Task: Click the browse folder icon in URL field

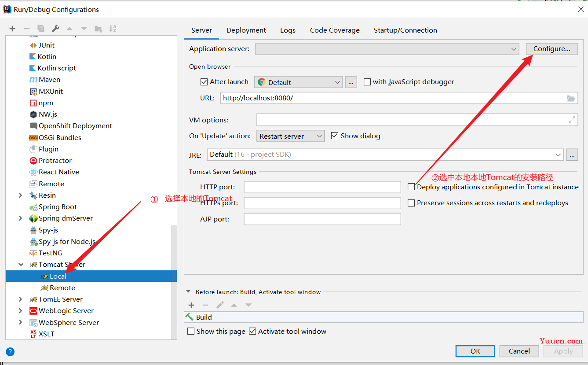Action: [571, 98]
